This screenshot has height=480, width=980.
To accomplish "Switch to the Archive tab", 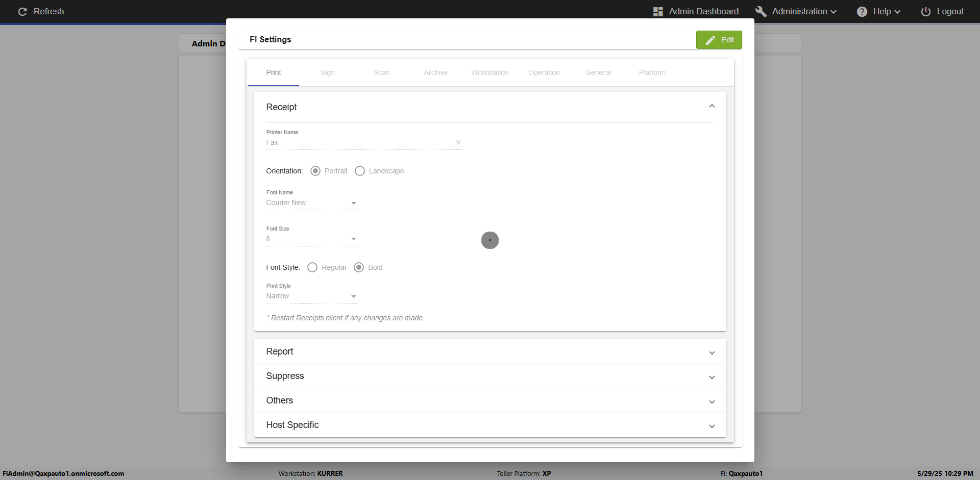I will coord(436,72).
